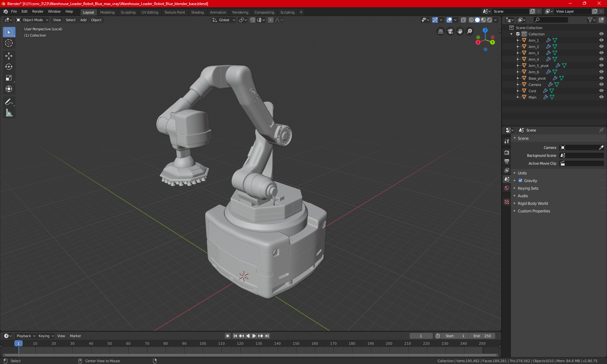Image resolution: width=607 pixels, height=364 pixels.
Task: Open the Tool properties tab
Action: click(507, 141)
